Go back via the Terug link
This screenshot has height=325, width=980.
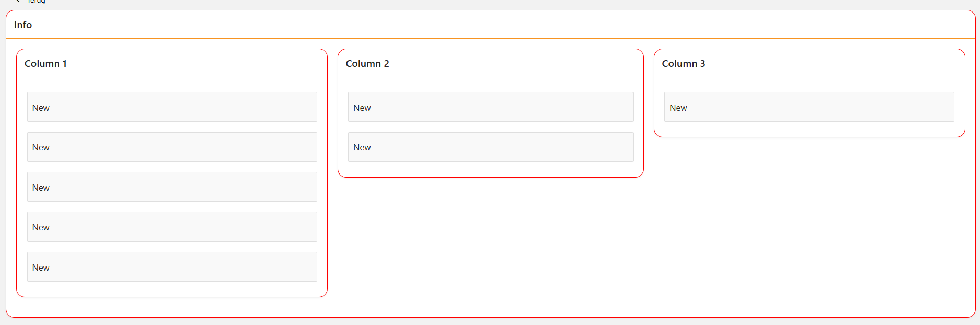[36, 2]
